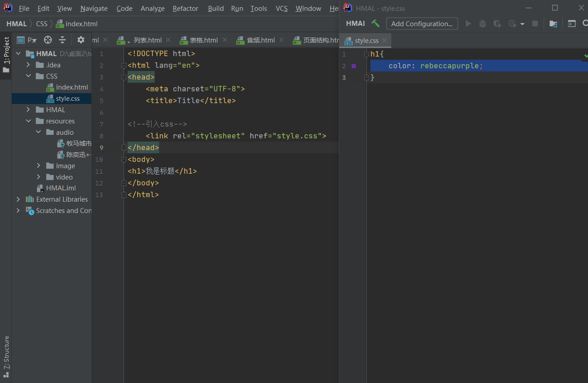588x383 pixels.
Task: Click the profiler run icon
Action: click(x=512, y=24)
